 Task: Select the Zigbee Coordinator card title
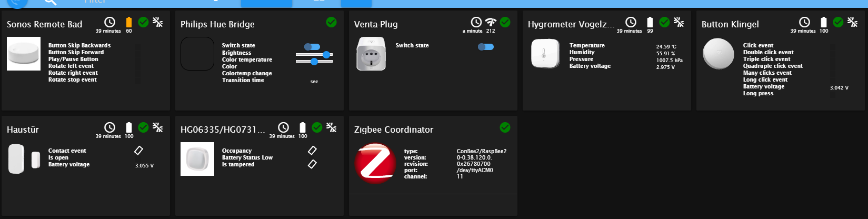click(x=394, y=130)
